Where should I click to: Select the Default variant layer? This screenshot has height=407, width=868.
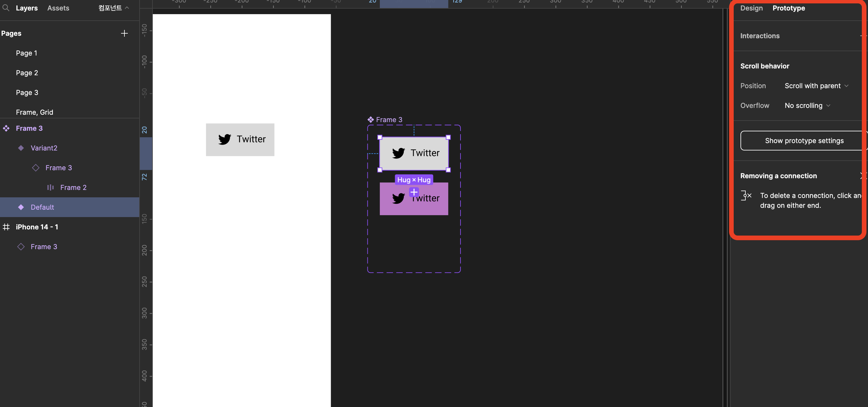(x=42, y=207)
